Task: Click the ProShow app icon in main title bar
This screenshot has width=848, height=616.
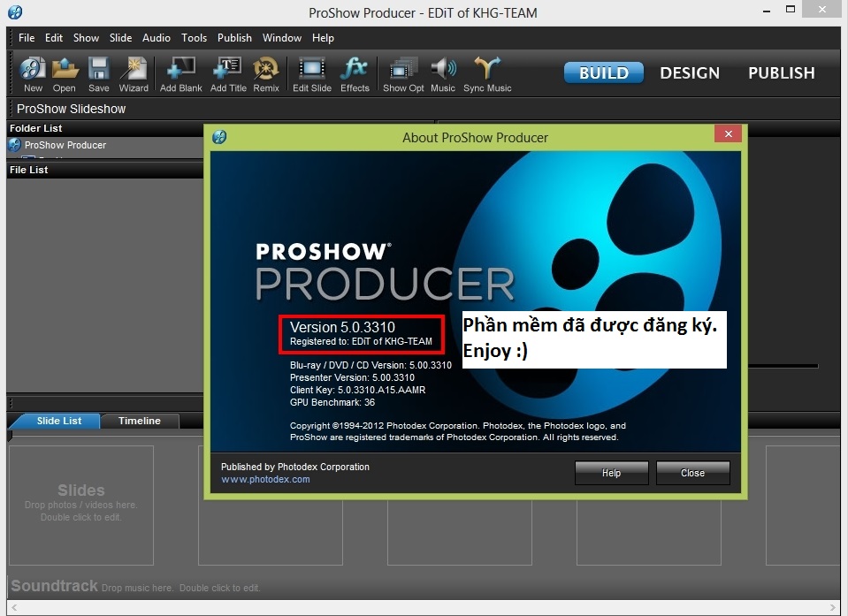Action: [15, 11]
